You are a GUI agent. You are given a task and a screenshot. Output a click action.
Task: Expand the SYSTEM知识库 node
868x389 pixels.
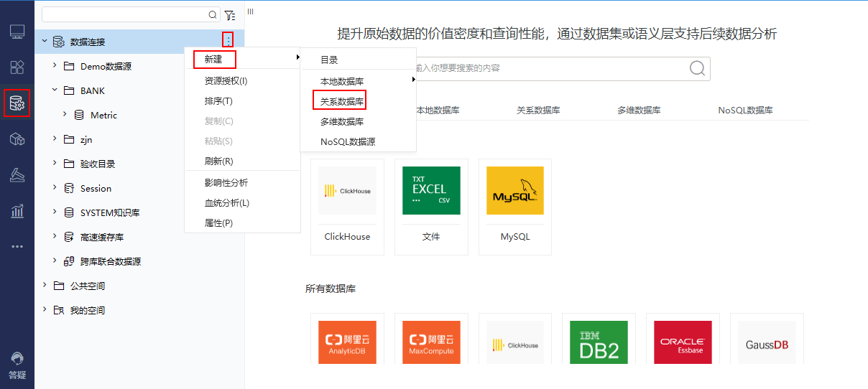pos(55,212)
